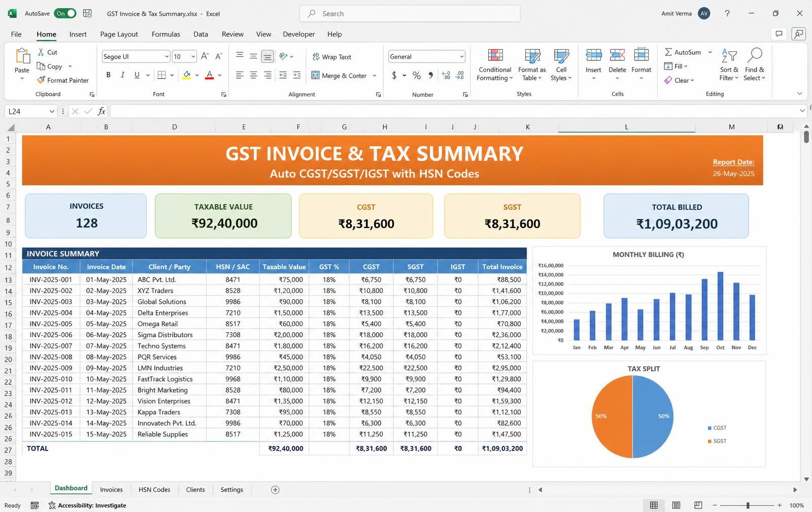Open Comments pane icon
The height and width of the screenshot is (512, 812).
point(779,34)
